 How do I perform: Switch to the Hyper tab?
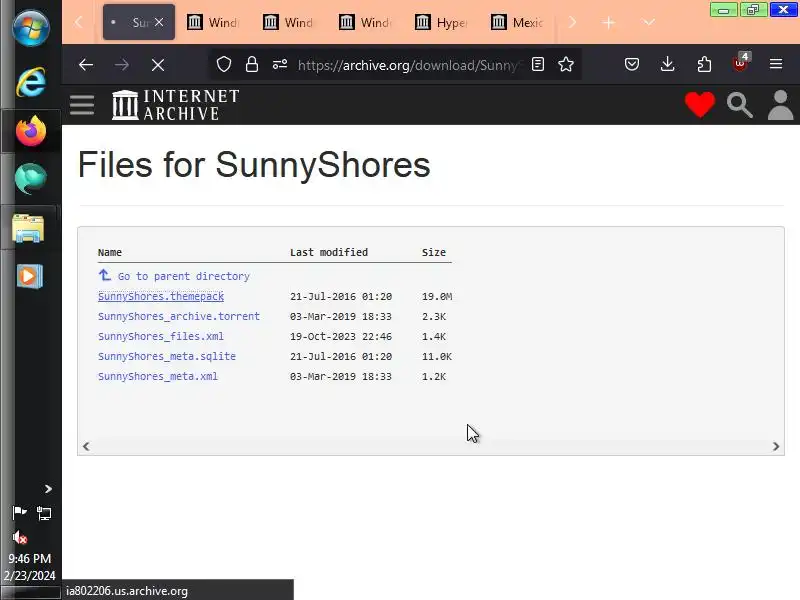coord(441,22)
